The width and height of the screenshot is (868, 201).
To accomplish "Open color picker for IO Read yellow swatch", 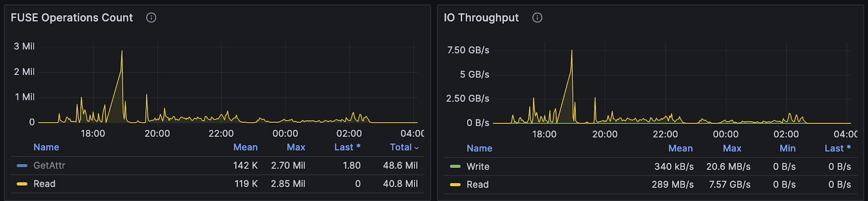I will [455, 185].
